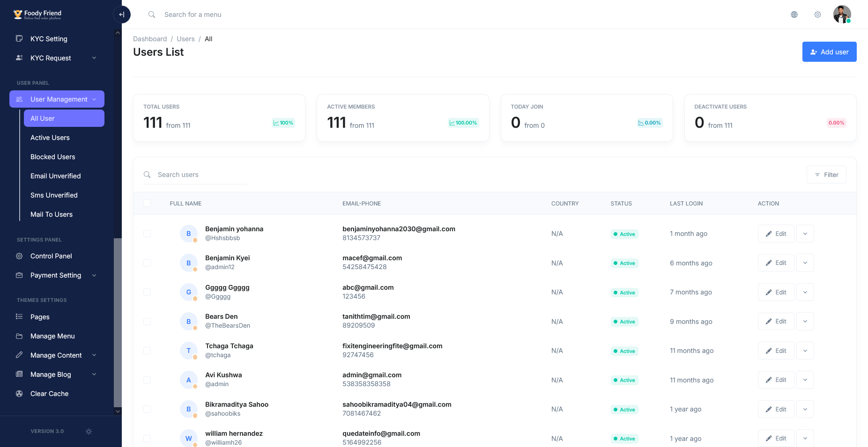The image size is (868, 447).
Task: Expand the Manage Blog menu
Action: [x=57, y=374]
